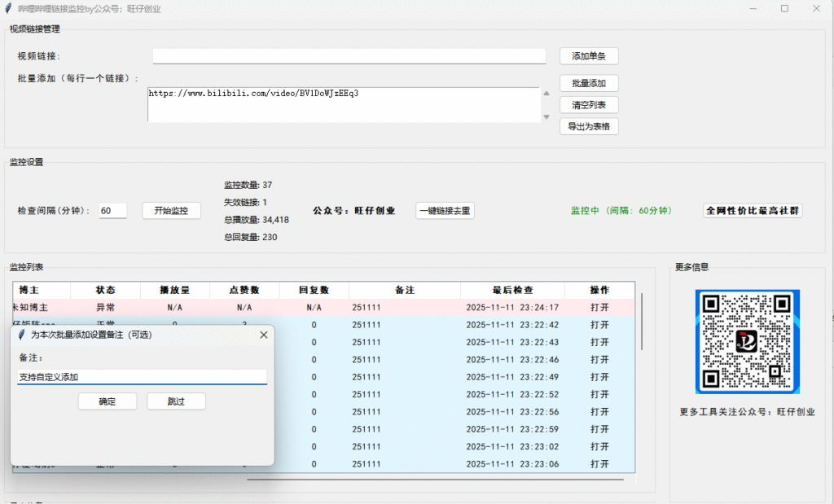Image resolution: width=834 pixels, height=504 pixels.
Task: Click 打开 in the 未知博主 row
Action: click(x=599, y=308)
